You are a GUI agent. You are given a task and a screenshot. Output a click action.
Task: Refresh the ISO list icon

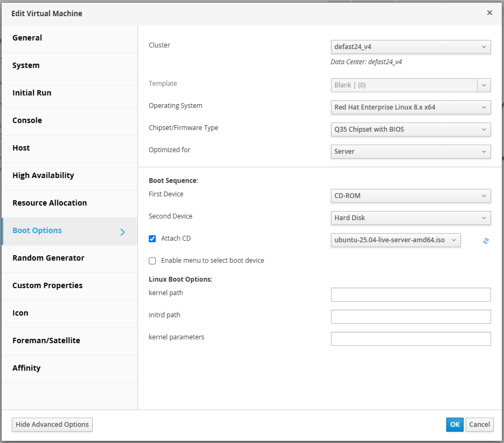[486, 241]
